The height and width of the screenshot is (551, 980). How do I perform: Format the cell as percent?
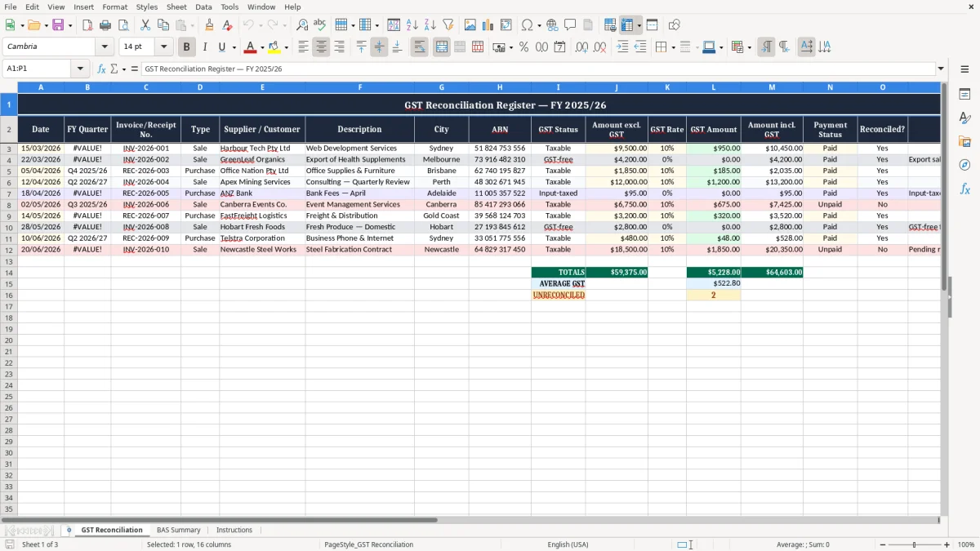click(523, 47)
